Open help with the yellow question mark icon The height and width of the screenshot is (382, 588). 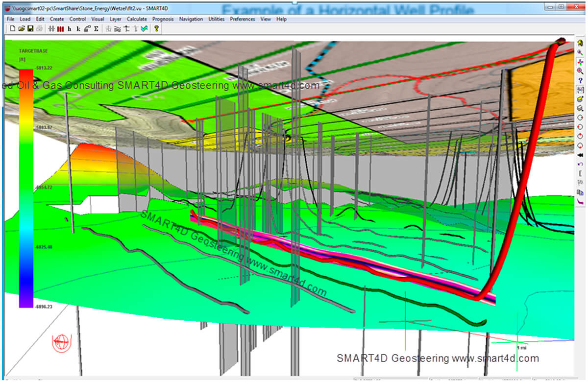coord(156,29)
